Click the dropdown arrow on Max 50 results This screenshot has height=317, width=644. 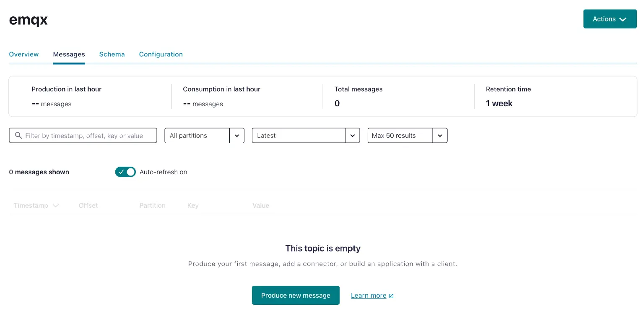[x=440, y=135]
